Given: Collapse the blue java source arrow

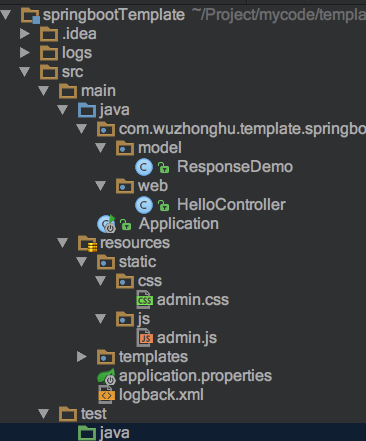Looking at the screenshot, I should [x=63, y=110].
